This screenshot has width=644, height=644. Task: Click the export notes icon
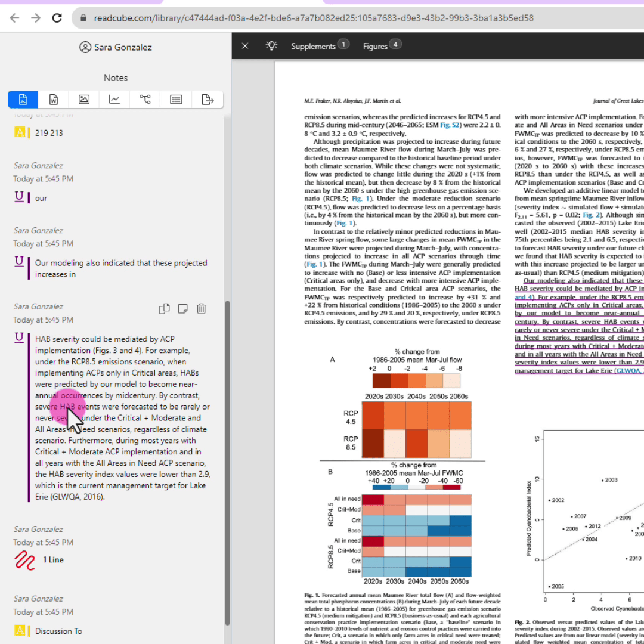pos(208,100)
